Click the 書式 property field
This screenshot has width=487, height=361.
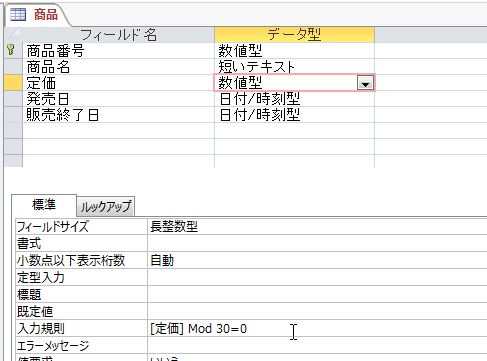(317, 243)
